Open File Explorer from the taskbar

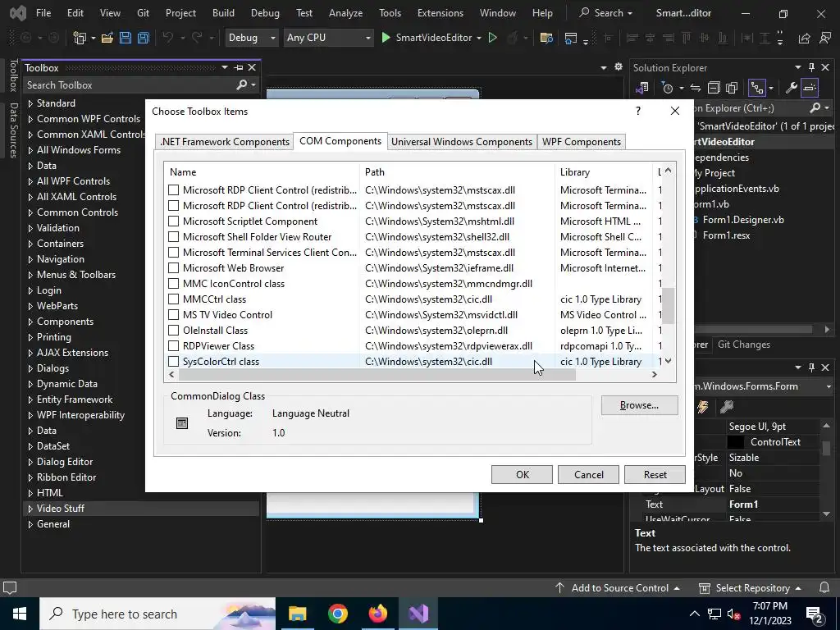297,614
